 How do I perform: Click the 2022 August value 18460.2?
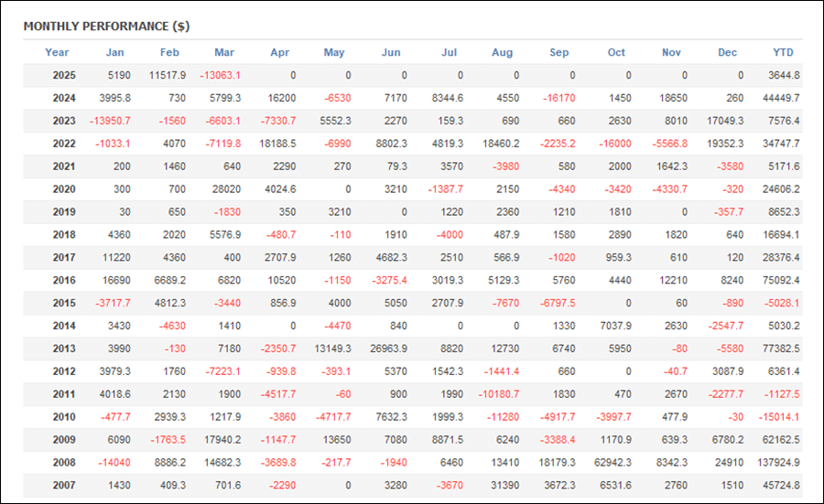coord(501,144)
